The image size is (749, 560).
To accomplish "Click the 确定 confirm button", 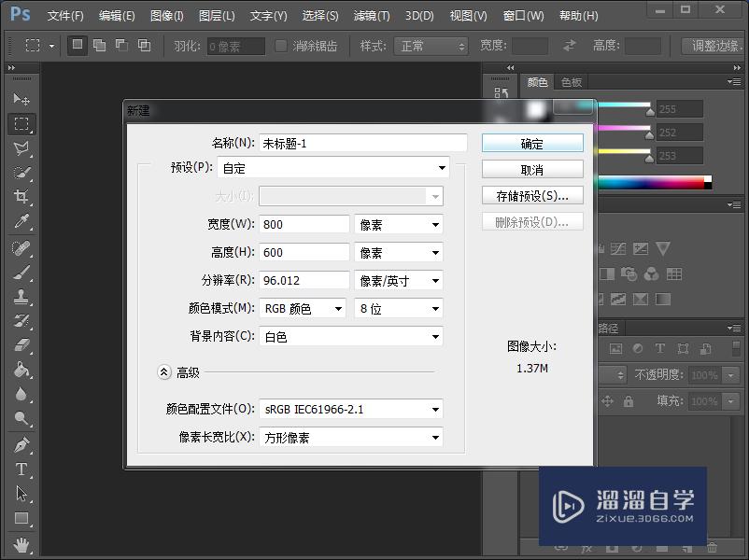I will 532,143.
